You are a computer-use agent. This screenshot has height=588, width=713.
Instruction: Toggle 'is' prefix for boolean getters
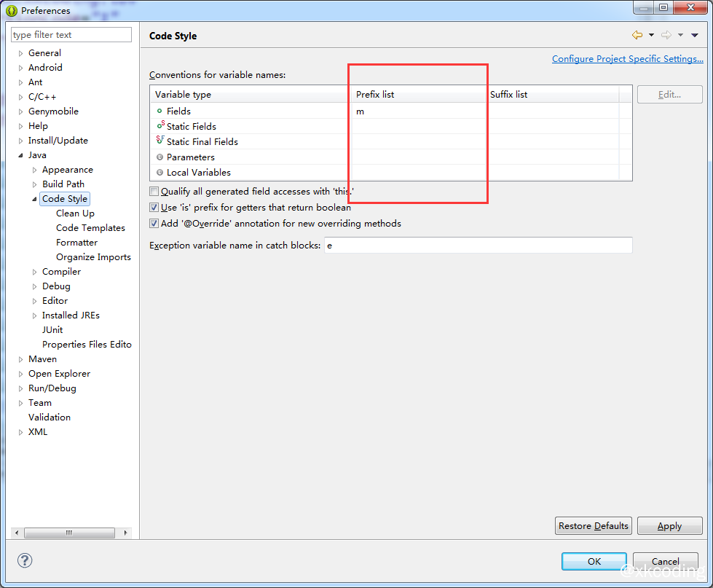point(154,208)
